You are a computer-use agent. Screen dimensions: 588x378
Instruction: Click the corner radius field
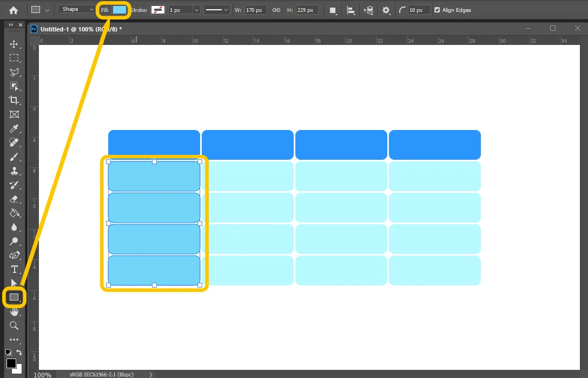419,10
